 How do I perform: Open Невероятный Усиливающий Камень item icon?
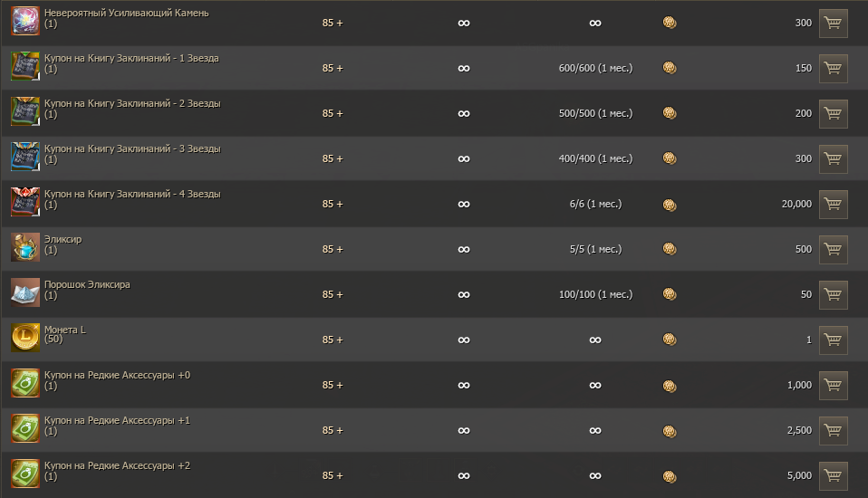[x=24, y=22]
